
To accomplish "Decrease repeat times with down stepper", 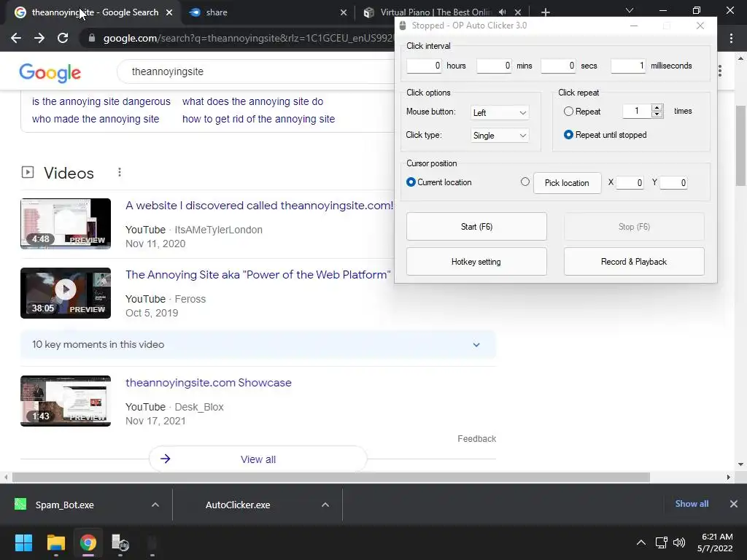I will [x=657, y=114].
